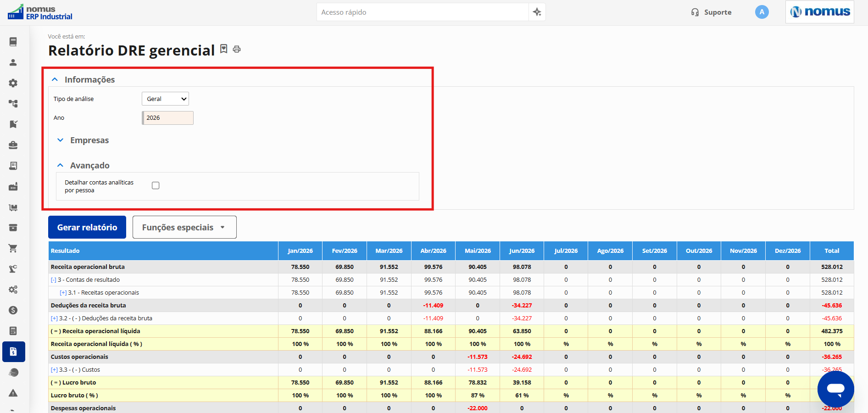Image resolution: width=868 pixels, height=413 pixels.
Task: Click the 63.850 Jun/2026 value
Action: coord(522,331)
